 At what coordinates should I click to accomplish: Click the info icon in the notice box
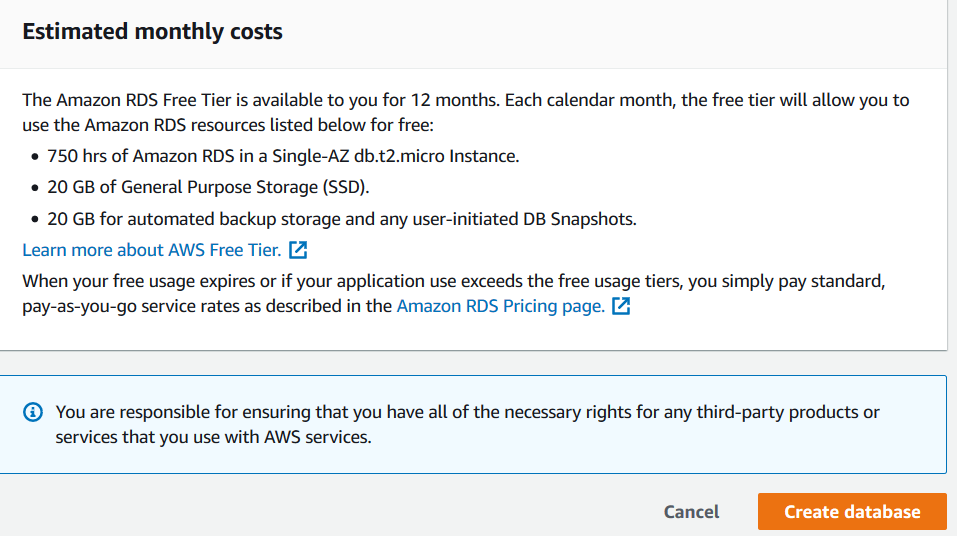(x=33, y=412)
